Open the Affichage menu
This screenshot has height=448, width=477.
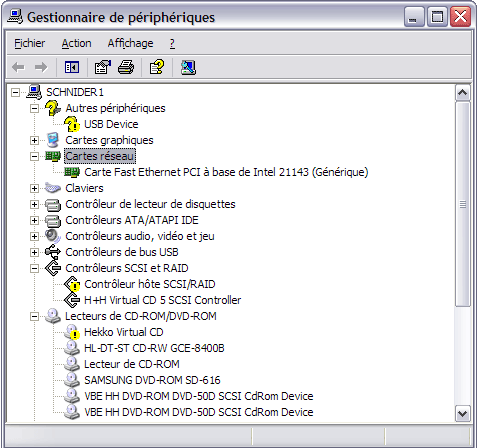click(130, 43)
